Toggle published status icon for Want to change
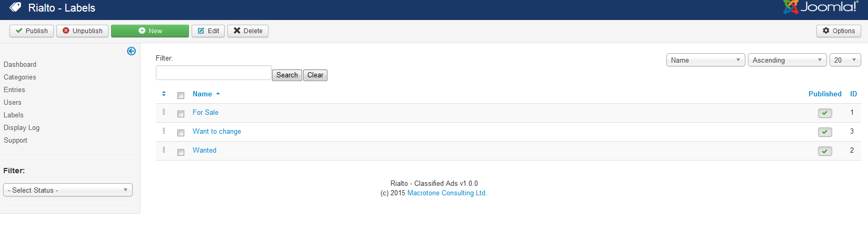868x249 pixels. 824,132
